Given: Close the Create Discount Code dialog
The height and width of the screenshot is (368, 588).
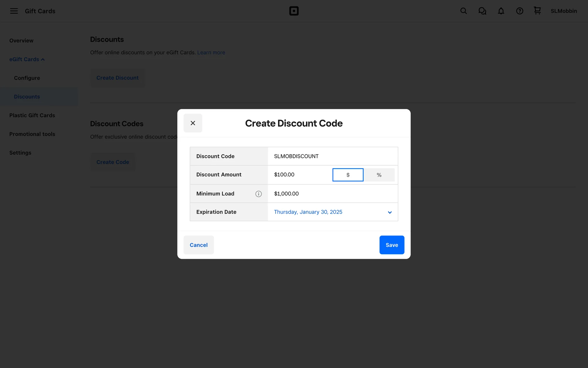Looking at the screenshot, I should (x=193, y=123).
